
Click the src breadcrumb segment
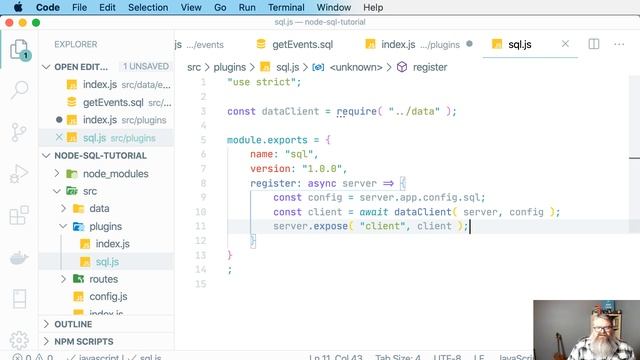click(x=194, y=67)
